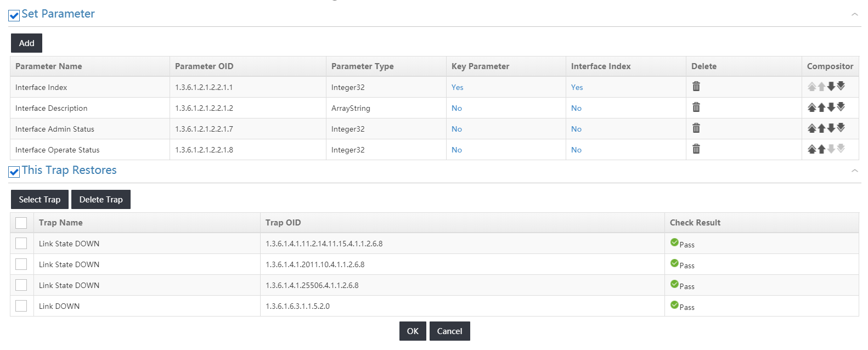Toggle Key Parameter No for Interface Description
The image size is (868, 350).
[456, 108]
